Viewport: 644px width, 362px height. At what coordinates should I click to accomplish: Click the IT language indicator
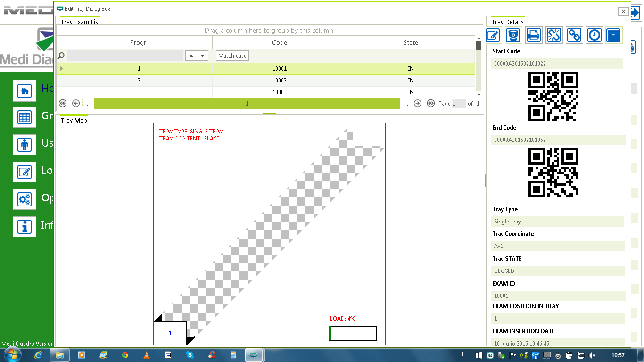[464, 354]
